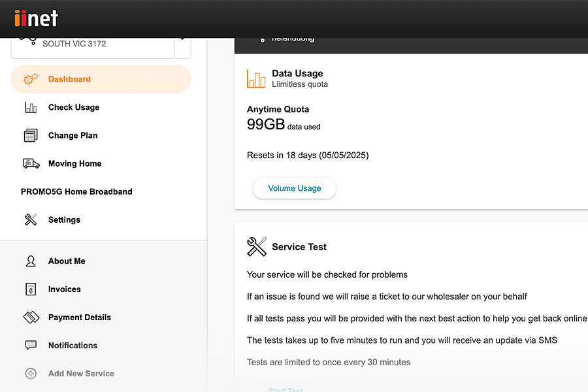
Task: Click the Add New Service plus icon
Action: coord(31,373)
